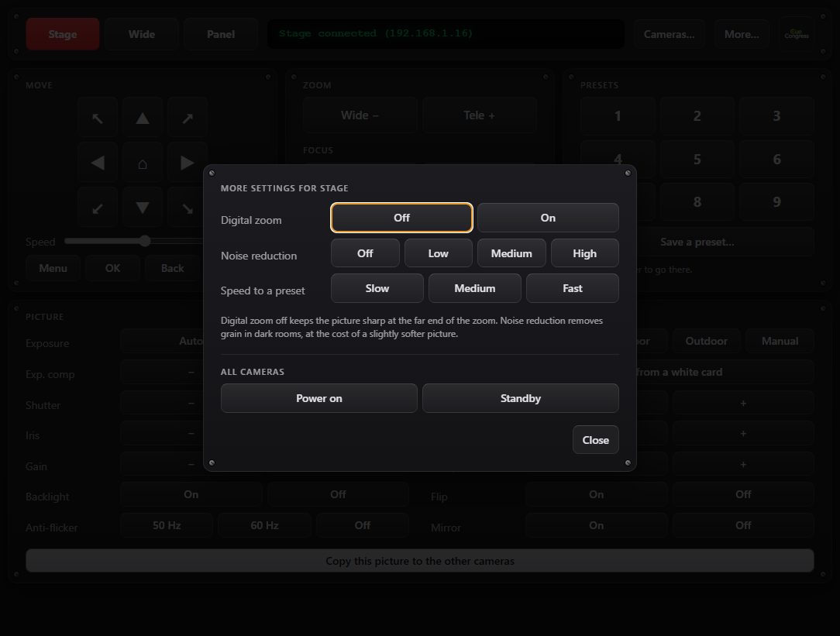Choose Slow speed to a preset
The height and width of the screenshot is (636, 840).
click(377, 288)
